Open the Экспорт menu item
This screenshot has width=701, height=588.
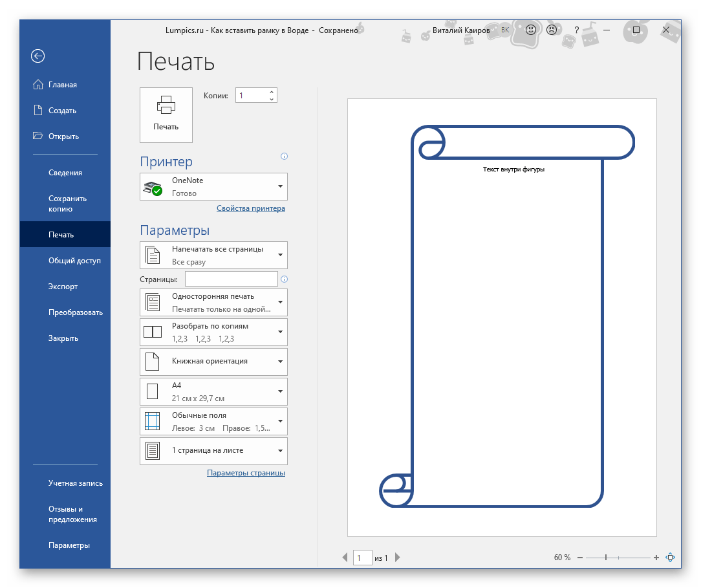pos(63,287)
